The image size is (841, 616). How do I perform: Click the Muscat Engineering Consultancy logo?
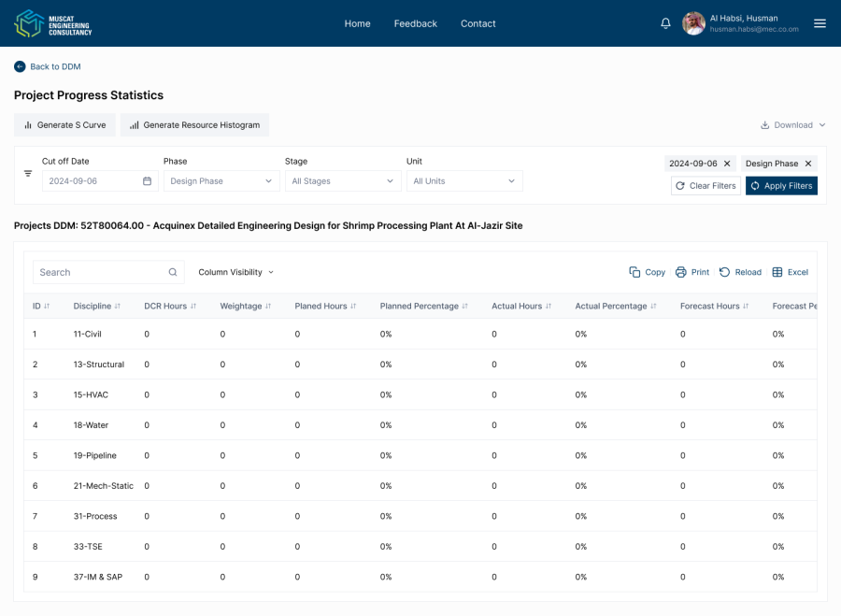pyautogui.click(x=53, y=23)
